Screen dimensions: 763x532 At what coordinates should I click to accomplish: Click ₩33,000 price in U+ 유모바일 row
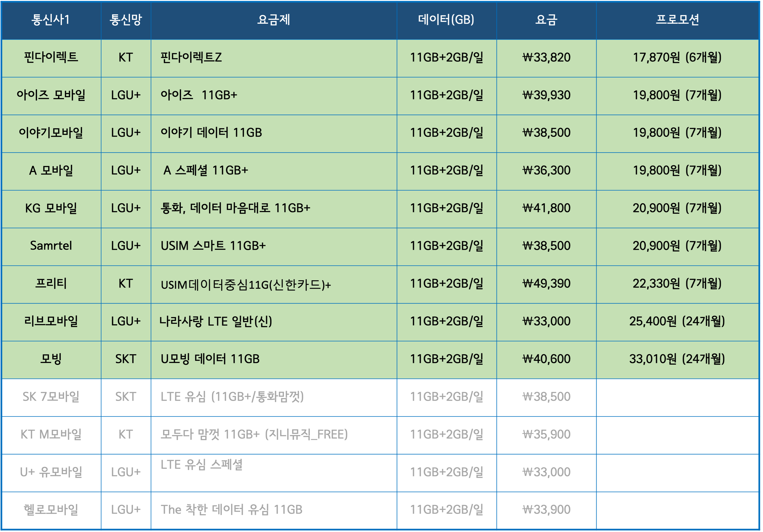(546, 473)
